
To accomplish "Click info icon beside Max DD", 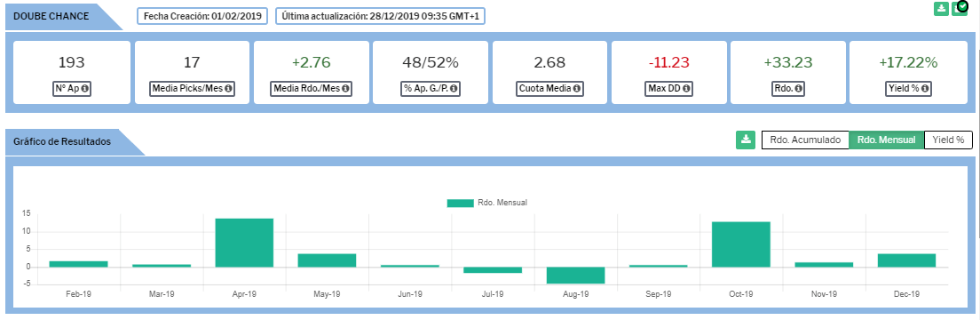I will coord(686,89).
